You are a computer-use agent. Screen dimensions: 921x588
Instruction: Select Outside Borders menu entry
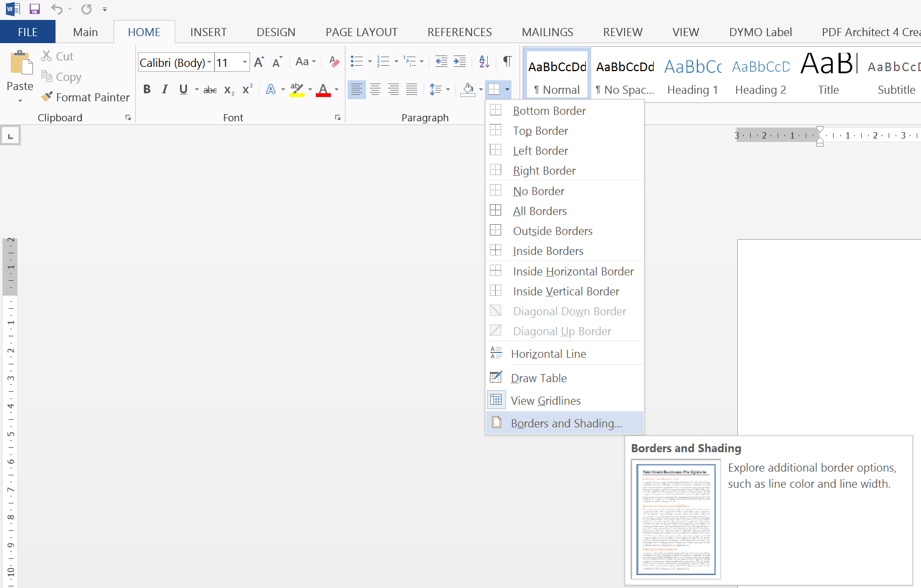tap(565, 231)
